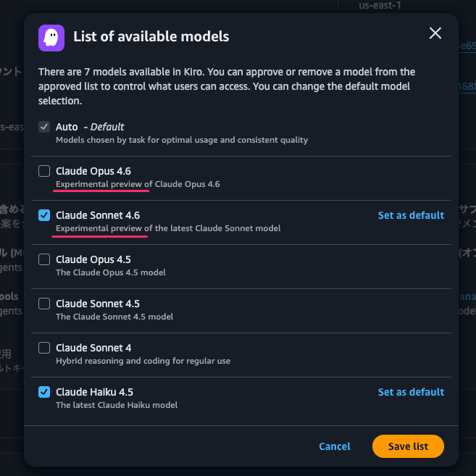This screenshot has height=476, width=476.
Task: Uncheck the Claude Haiku 4.5 checkbox
Action: (x=44, y=392)
